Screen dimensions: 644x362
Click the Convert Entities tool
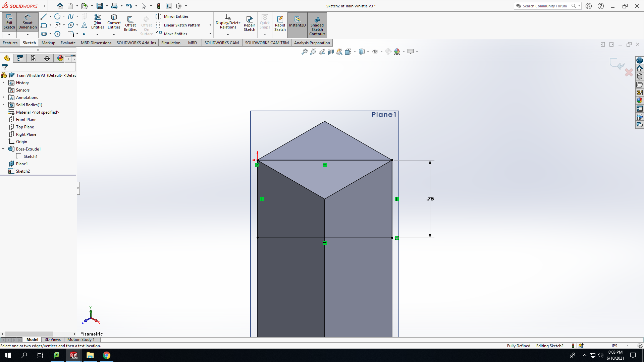coord(114,22)
